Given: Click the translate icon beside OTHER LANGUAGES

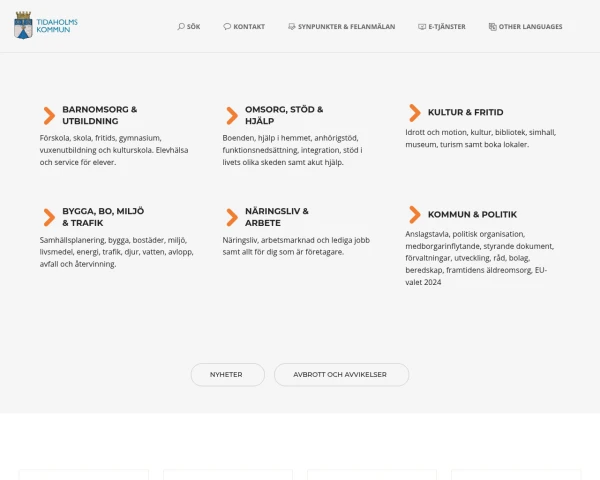Looking at the screenshot, I should click(x=492, y=26).
